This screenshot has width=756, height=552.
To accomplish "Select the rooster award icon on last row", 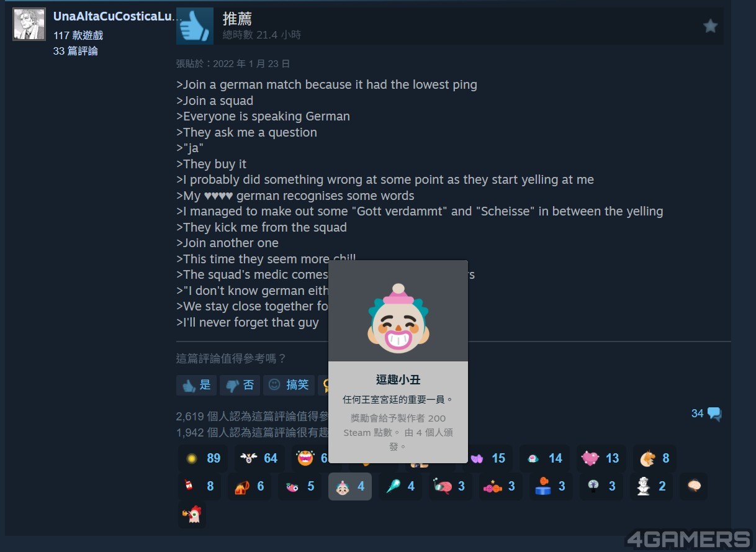I will tap(192, 514).
